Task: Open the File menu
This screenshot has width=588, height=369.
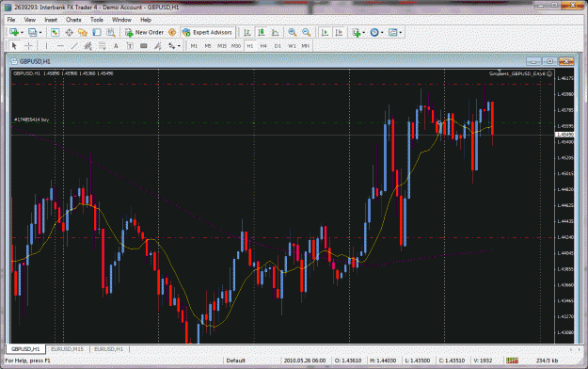Action: coord(11,20)
